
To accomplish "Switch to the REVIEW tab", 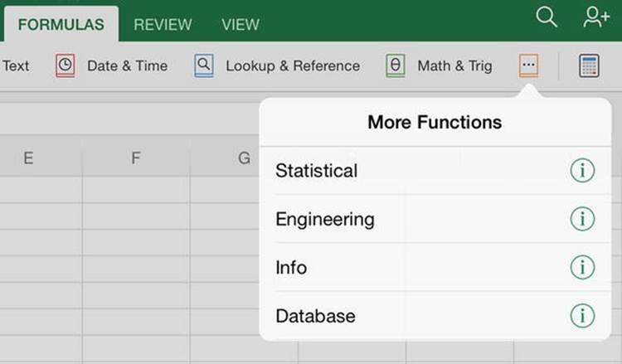I will click(x=163, y=25).
